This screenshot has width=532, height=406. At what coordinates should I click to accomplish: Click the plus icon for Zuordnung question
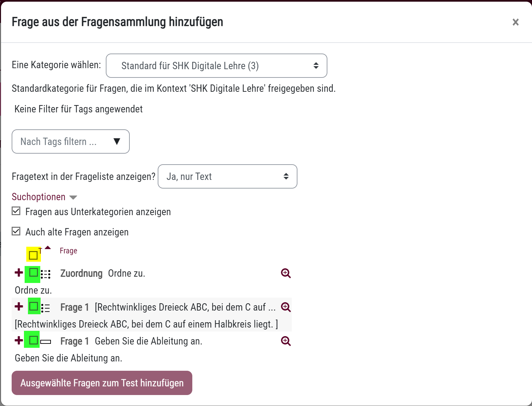tap(19, 273)
